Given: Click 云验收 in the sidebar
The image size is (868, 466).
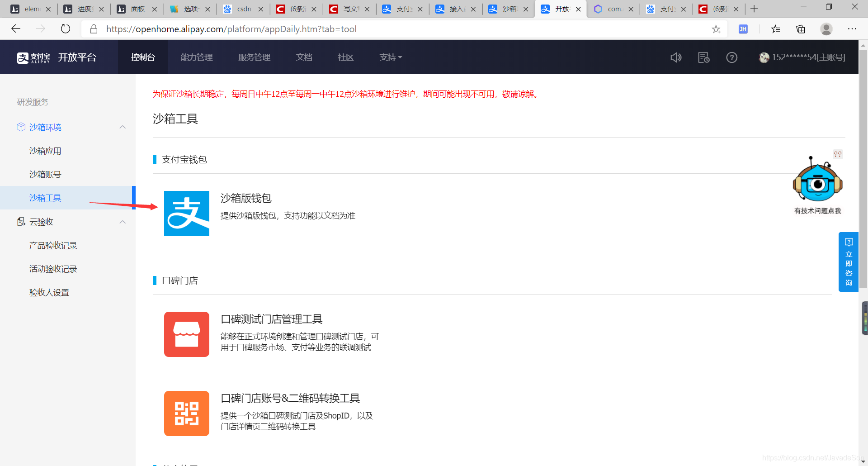Looking at the screenshot, I should [41, 222].
